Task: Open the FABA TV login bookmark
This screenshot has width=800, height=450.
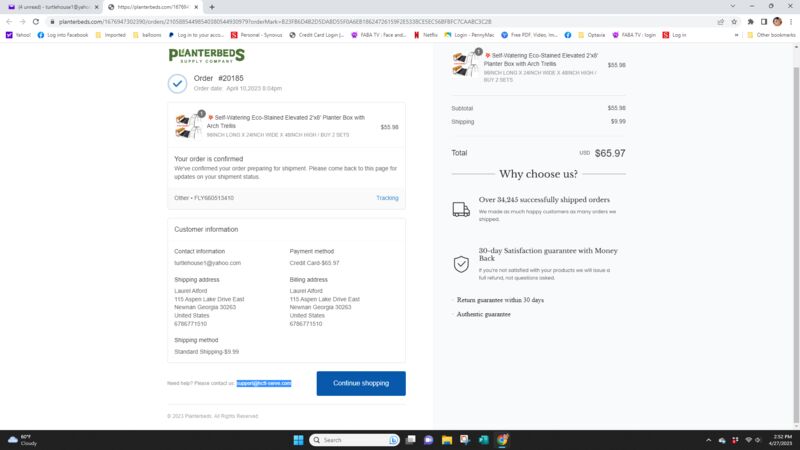Action: (634, 35)
